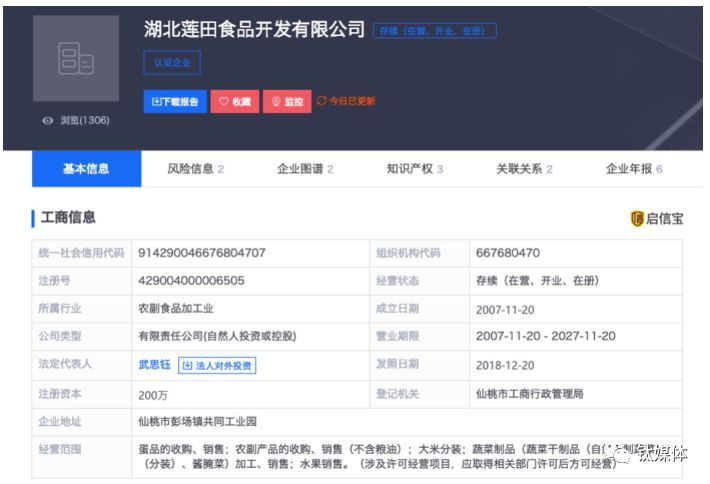This screenshot has width=710, height=484.
Task: Click registered capital 200万
Action: click(153, 395)
